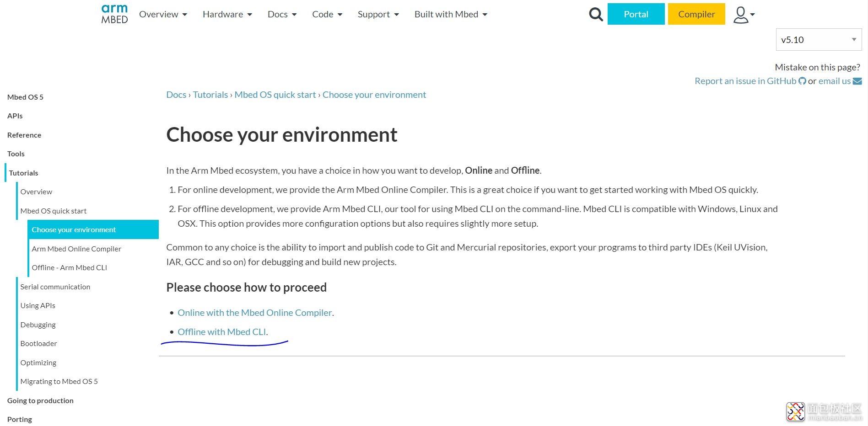
Task: Select the Tutorials section in the sidebar
Action: click(23, 173)
